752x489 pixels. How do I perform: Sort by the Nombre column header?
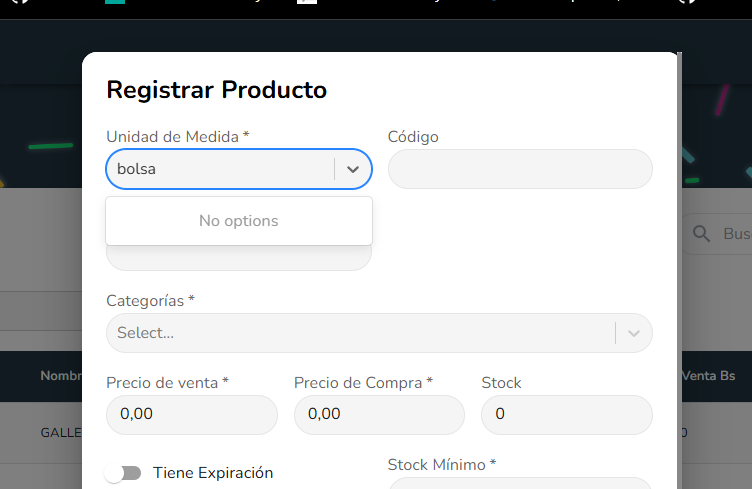click(x=60, y=376)
